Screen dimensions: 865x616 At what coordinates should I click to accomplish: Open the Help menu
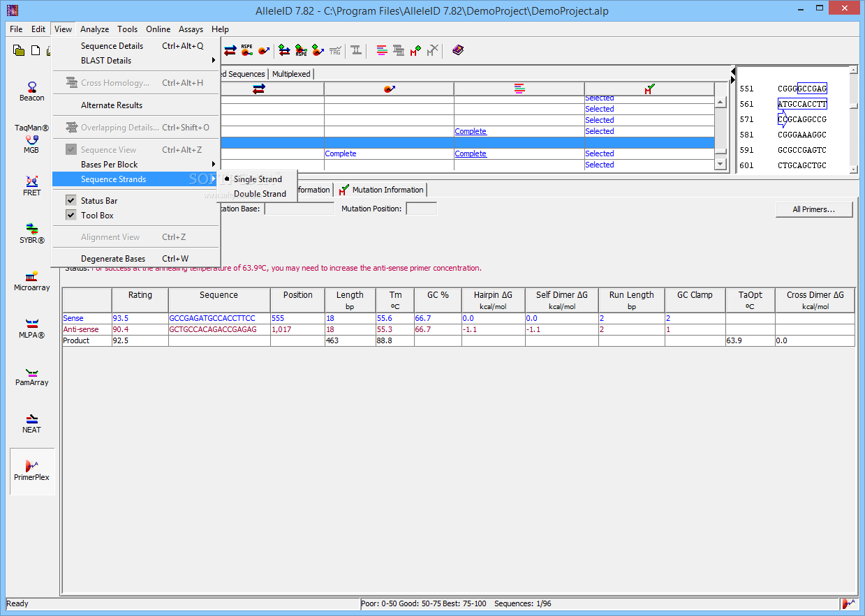coord(220,29)
